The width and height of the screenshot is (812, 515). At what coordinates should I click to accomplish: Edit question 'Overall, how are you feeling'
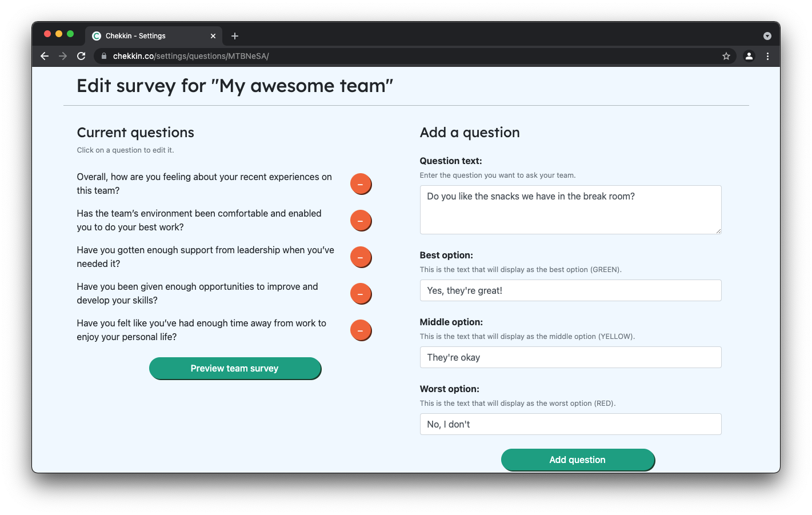[205, 184]
